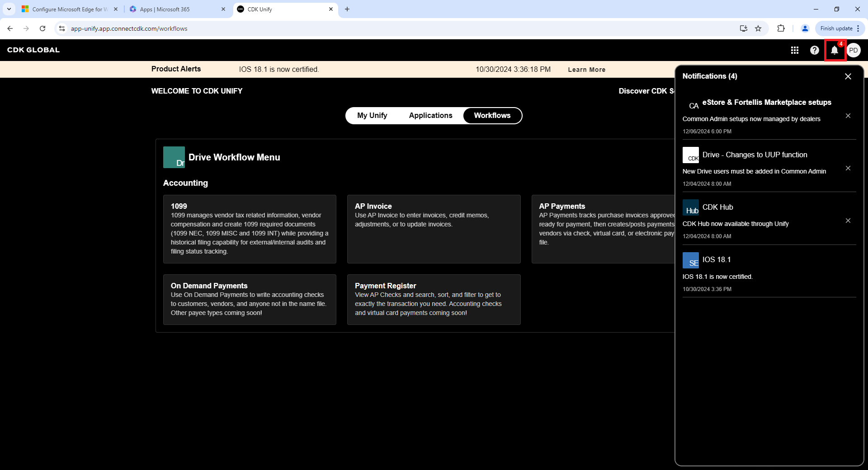Open a new browser tab

coord(347,9)
